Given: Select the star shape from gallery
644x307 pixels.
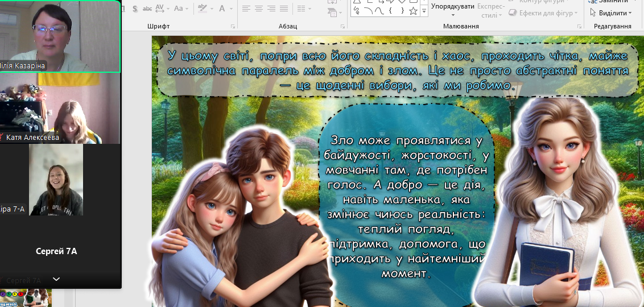Looking at the screenshot, I should 414,11.
